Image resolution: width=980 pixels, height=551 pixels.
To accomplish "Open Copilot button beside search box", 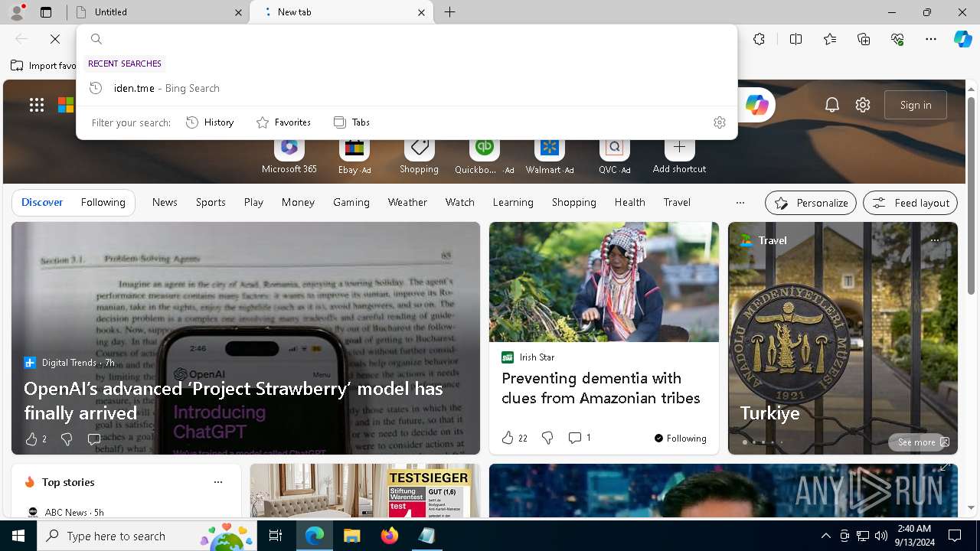I will pos(757,105).
